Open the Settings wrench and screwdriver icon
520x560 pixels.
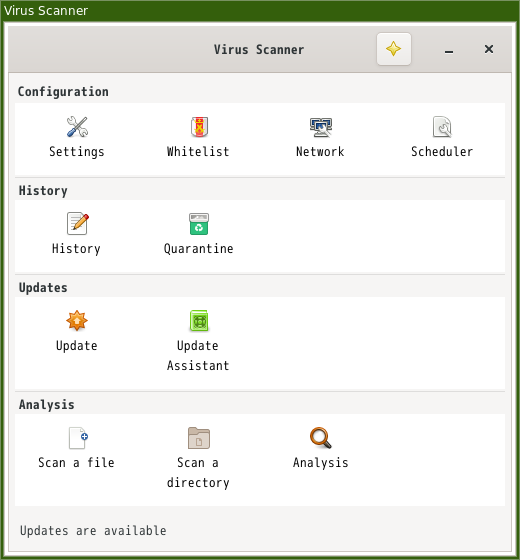click(77, 127)
